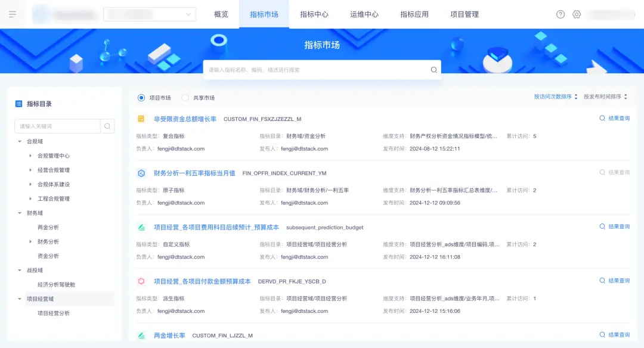644x348 pixels.
Task: Click icon beside 财务分析一利五率指标当月值
Action: (141, 173)
